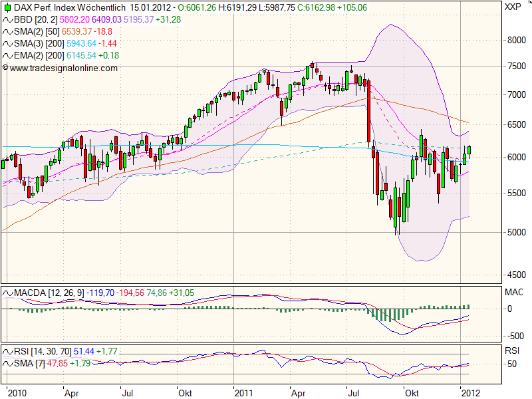The image size is (532, 399).
Task: Select the DAX Perf. Index Wöchentlich title
Action: 70,7
